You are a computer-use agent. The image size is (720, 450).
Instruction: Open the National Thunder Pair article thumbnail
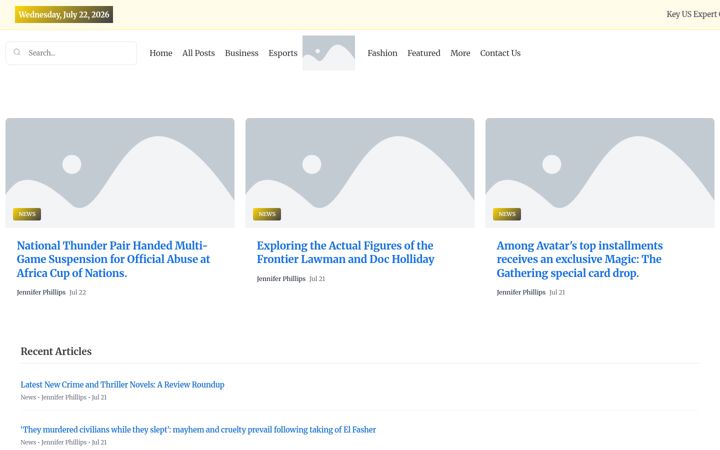click(120, 173)
